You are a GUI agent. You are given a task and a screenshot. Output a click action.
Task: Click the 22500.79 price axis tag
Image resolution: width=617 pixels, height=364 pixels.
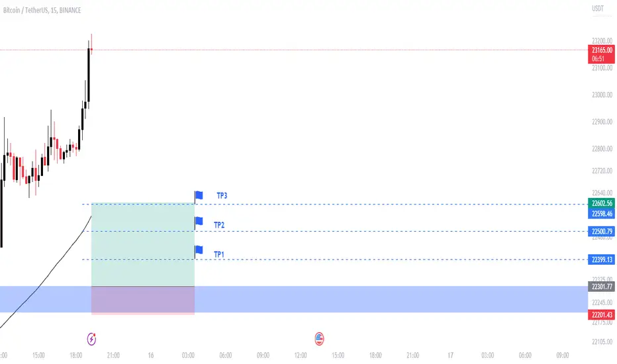click(601, 231)
